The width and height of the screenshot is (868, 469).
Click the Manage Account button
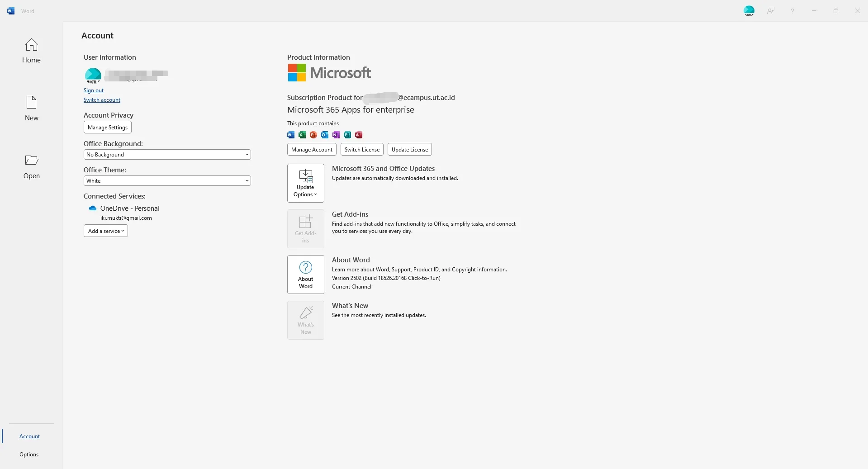(x=312, y=150)
